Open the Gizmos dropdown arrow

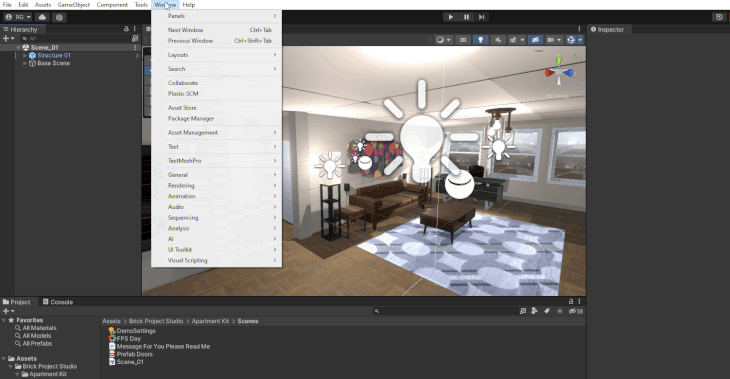point(580,40)
